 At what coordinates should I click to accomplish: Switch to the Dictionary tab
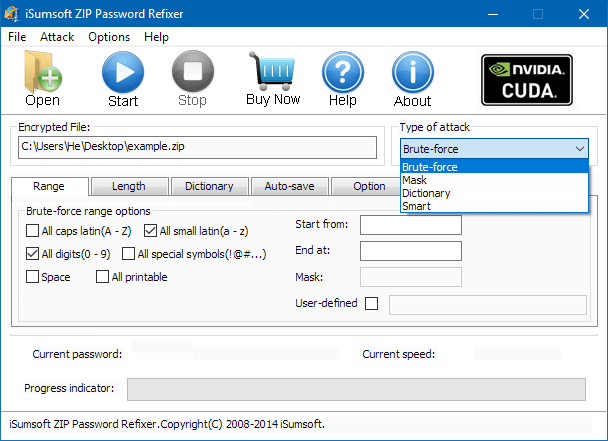point(209,186)
